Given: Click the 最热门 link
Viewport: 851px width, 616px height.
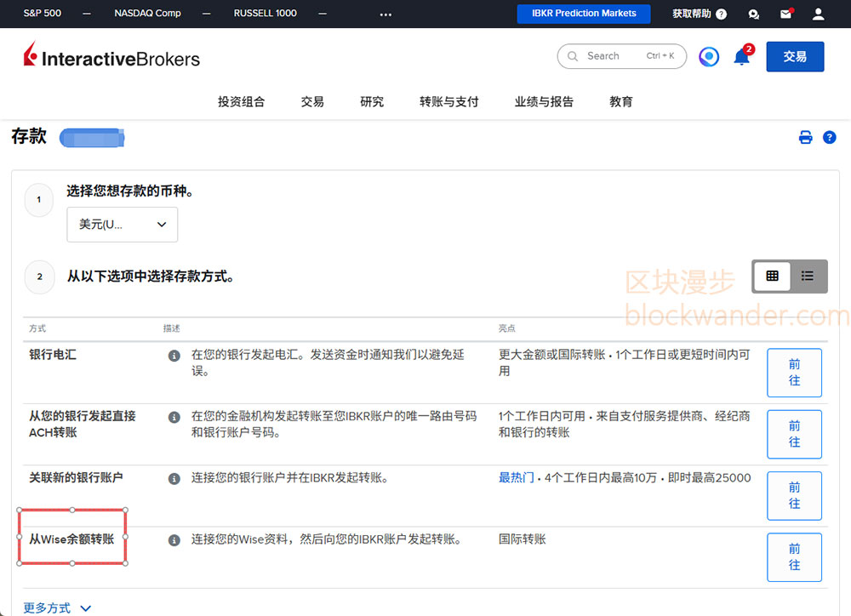Looking at the screenshot, I should pyautogui.click(x=517, y=478).
